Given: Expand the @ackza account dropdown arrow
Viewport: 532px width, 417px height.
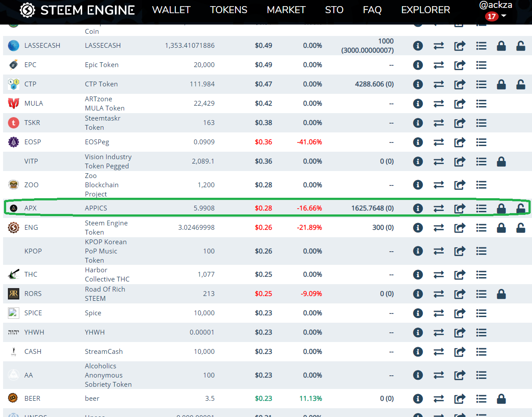Looking at the screenshot, I should click(x=503, y=17).
